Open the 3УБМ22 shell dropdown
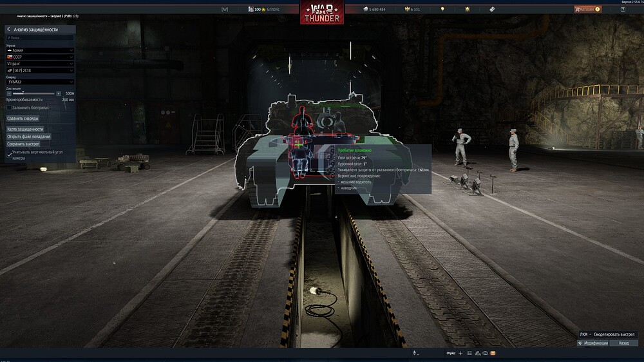 [40, 82]
